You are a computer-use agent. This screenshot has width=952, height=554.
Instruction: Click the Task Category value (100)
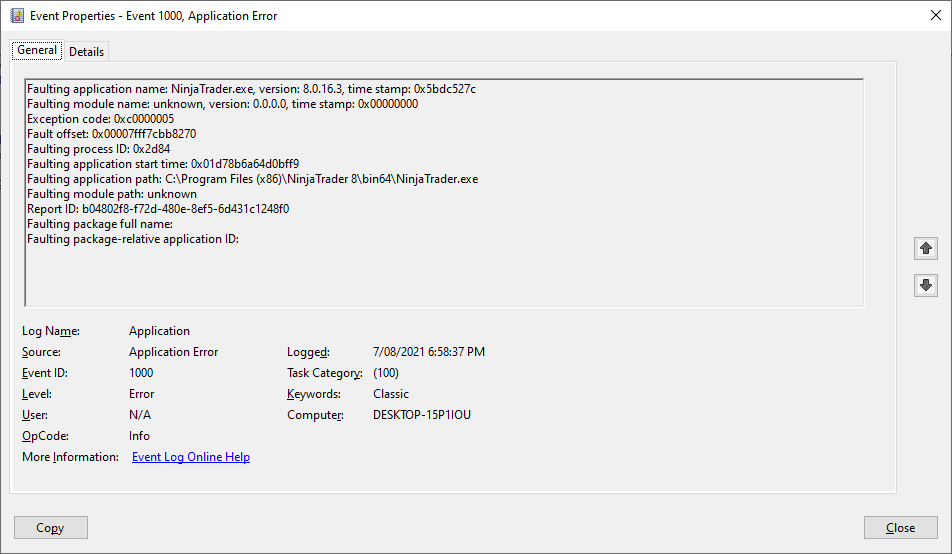point(386,373)
